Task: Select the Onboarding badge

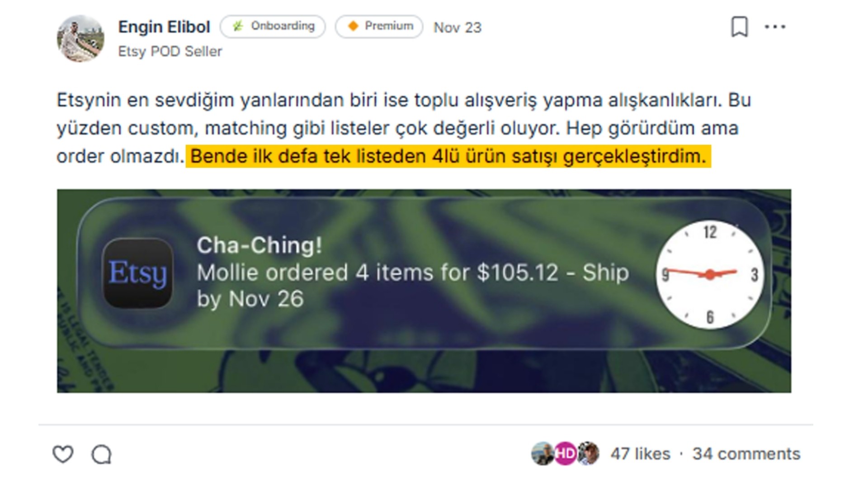Action: pos(273,27)
